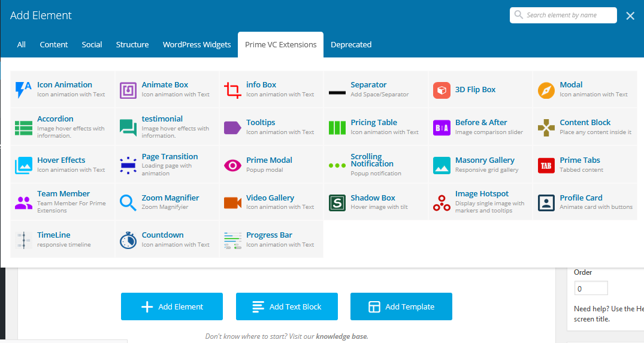
Task: Select the Modal compass icon
Action: [x=546, y=90]
